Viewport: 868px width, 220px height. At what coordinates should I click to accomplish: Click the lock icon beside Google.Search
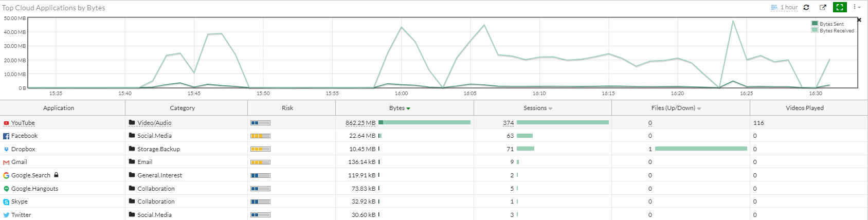click(56, 175)
